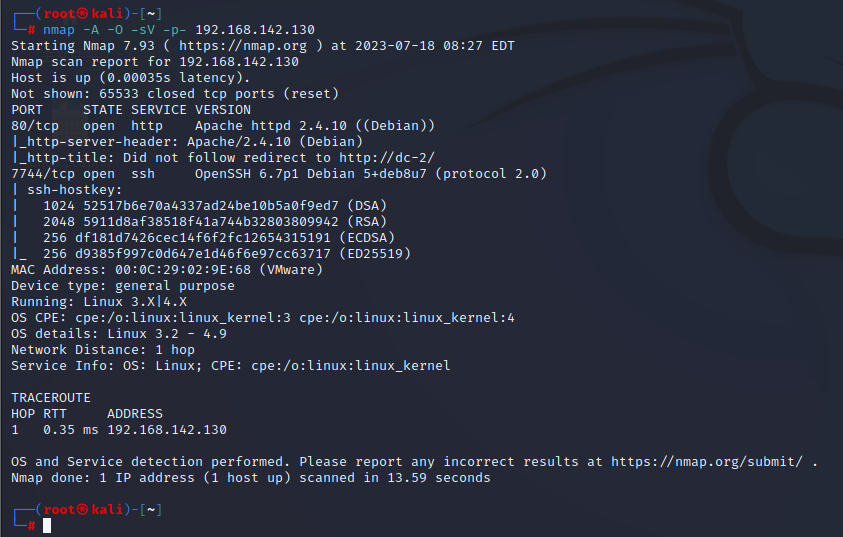Click the traceroute hop address 192.168.142.130
Viewport: 843px width, 537px height.
pos(167,429)
